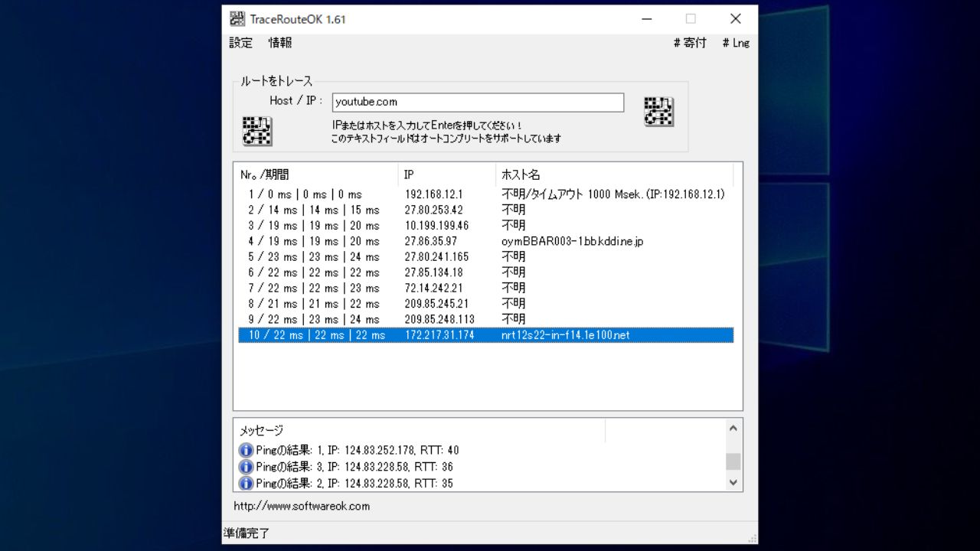The height and width of the screenshot is (551, 980).
Task: Click host name nrt12s22-in-f14.1e100.net
Action: [x=565, y=335]
